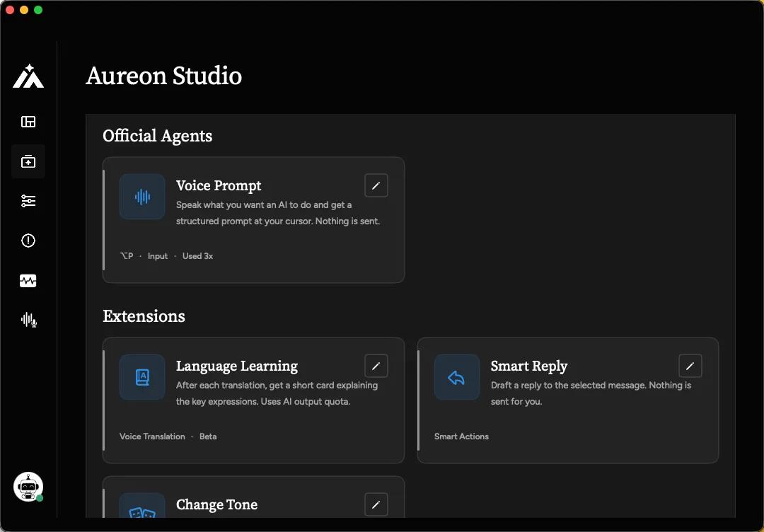Click the Language Learning description text
This screenshot has height=532, width=764.
click(277, 393)
